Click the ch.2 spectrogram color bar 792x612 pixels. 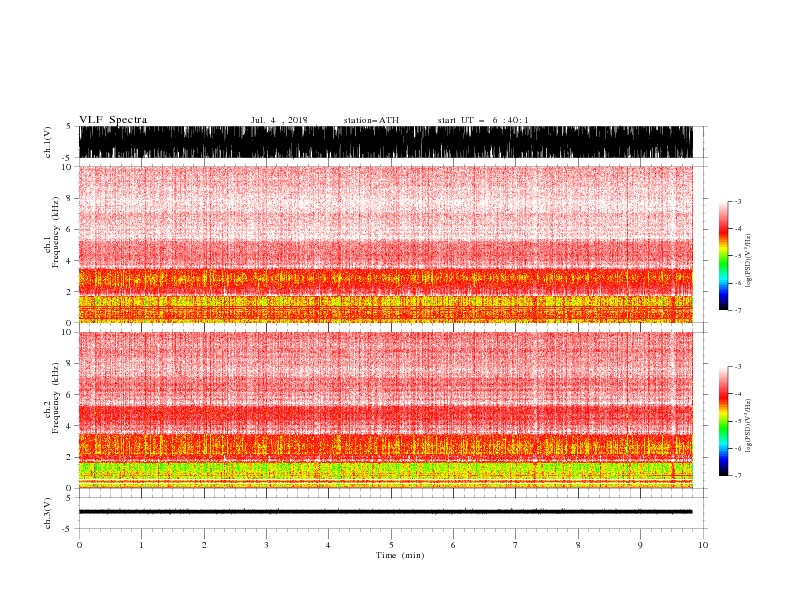pos(723,421)
